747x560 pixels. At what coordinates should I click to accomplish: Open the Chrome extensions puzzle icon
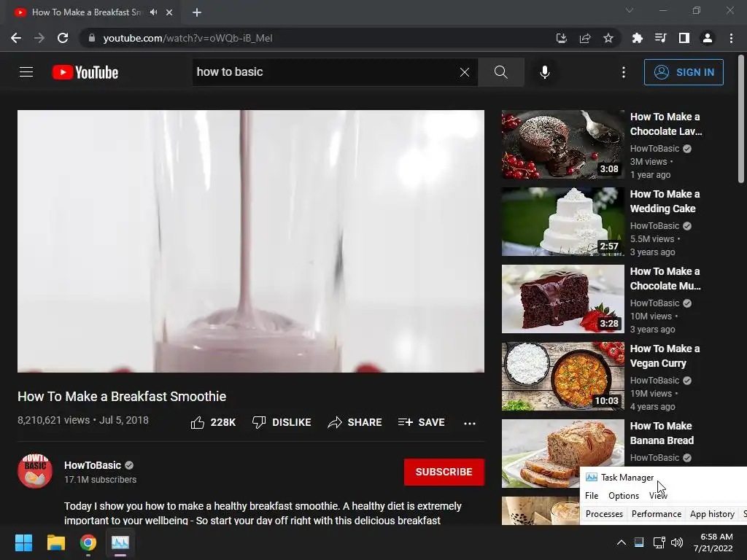coord(637,38)
